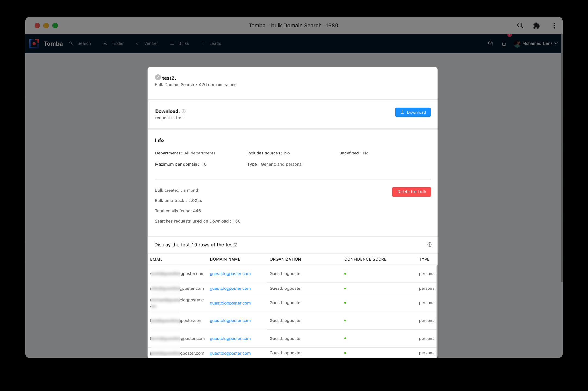
Task: Click info icon in rows preview header
Action: tap(429, 245)
